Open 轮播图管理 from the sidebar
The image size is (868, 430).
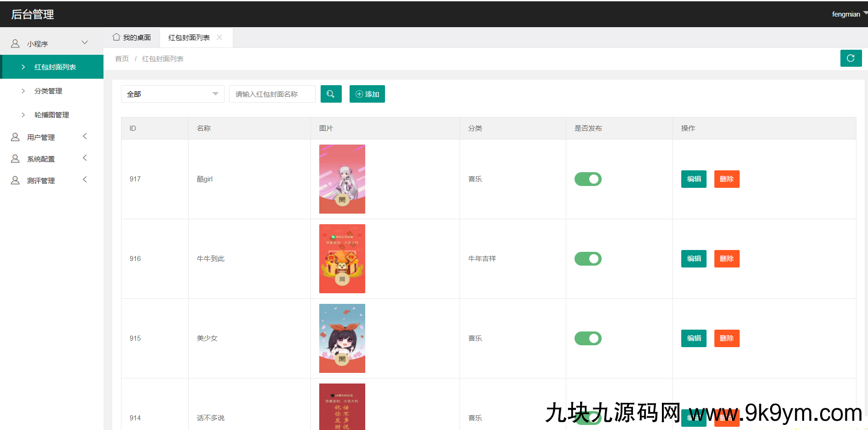tap(52, 115)
